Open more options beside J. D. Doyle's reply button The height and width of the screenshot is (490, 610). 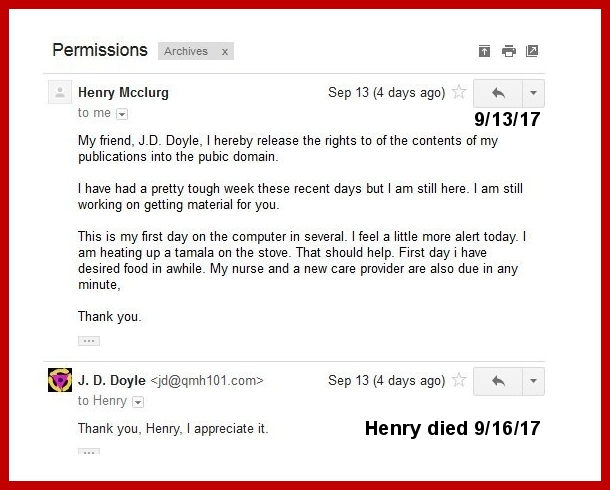point(533,381)
